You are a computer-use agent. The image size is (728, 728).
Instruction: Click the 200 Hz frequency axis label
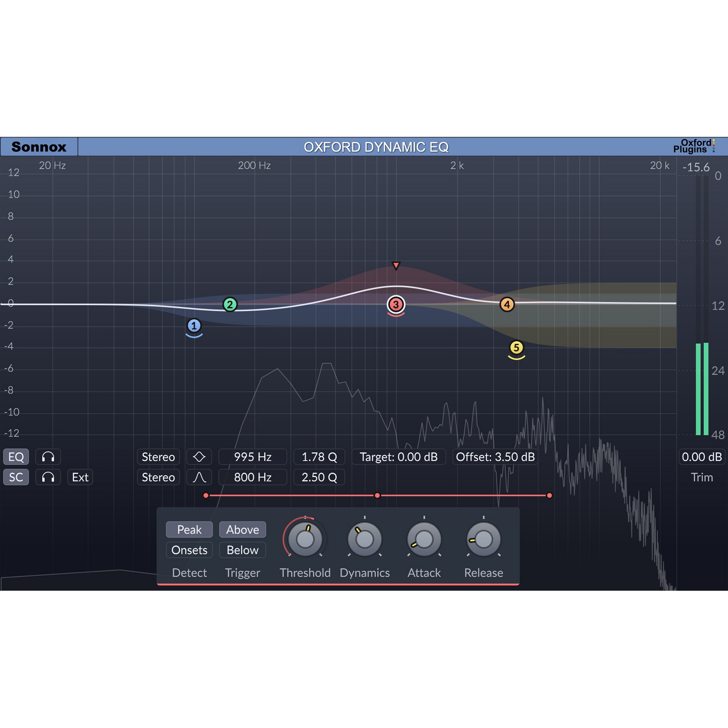click(254, 165)
